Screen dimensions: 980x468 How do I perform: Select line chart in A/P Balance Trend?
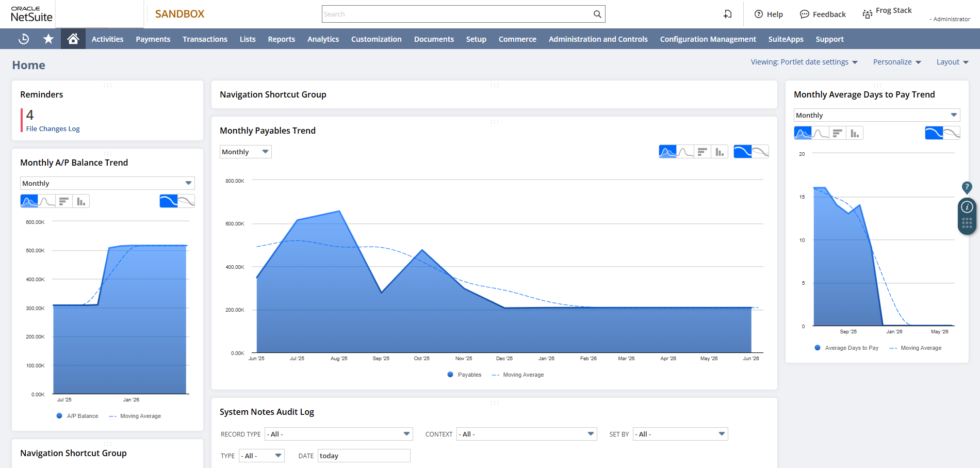[x=46, y=201]
